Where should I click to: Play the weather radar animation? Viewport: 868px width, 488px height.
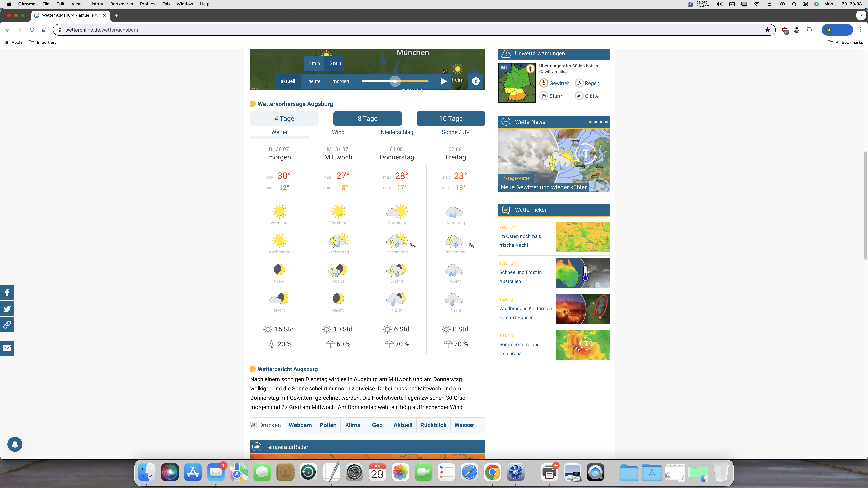(x=443, y=81)
